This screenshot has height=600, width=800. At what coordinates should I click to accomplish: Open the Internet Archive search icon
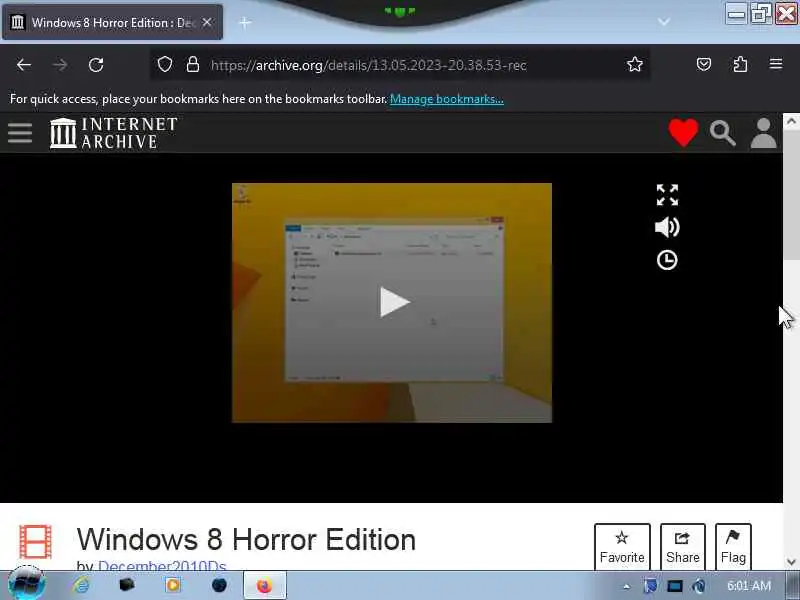tap(723, 133)
